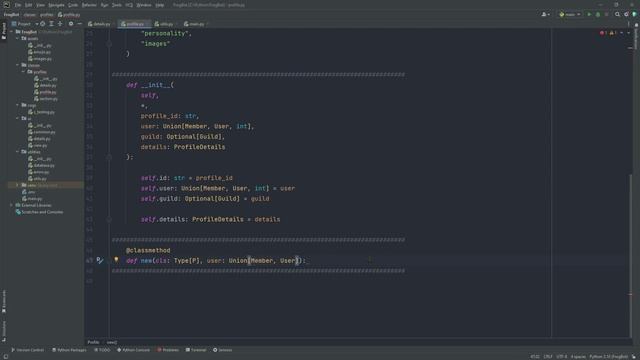Open the Project view dropdown
640x360 pixels.
click(24, 24)
